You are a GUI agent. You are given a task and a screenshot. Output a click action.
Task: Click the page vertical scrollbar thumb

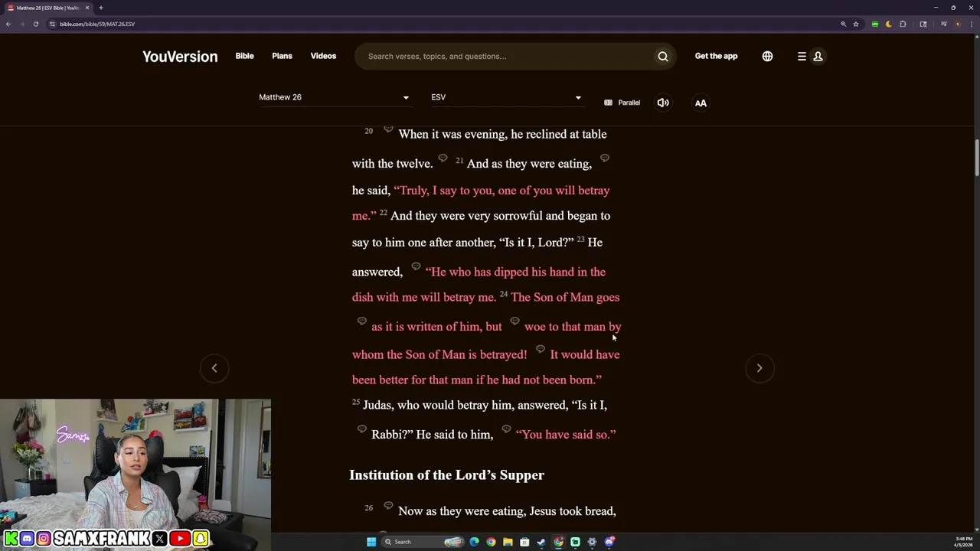(x=977, y=158)
